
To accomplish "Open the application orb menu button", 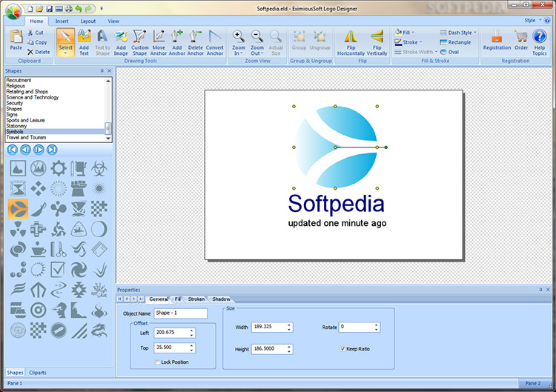I will (x=13, y=11).
